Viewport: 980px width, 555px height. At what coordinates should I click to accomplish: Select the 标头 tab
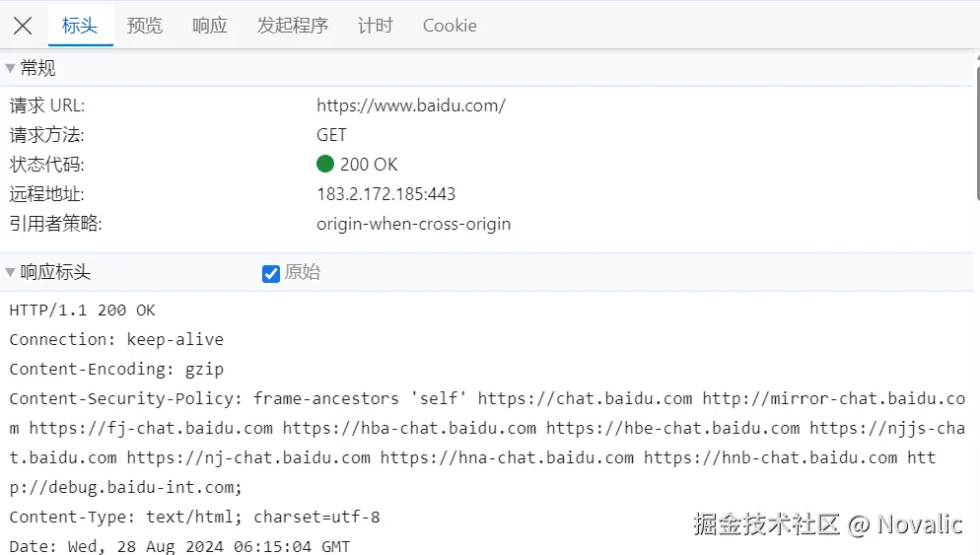coord(80,26)
